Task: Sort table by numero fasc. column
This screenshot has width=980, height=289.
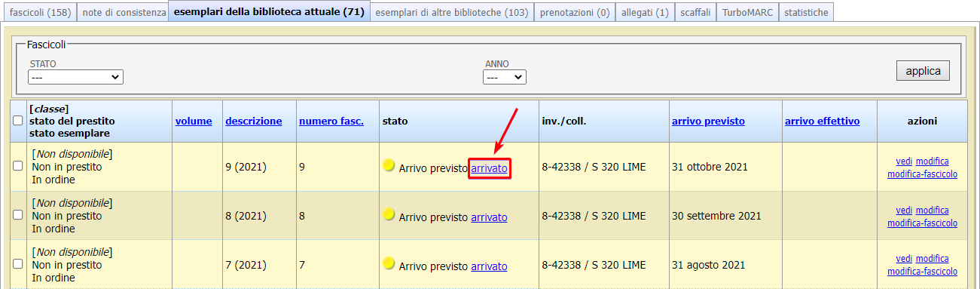Action: 331,121
